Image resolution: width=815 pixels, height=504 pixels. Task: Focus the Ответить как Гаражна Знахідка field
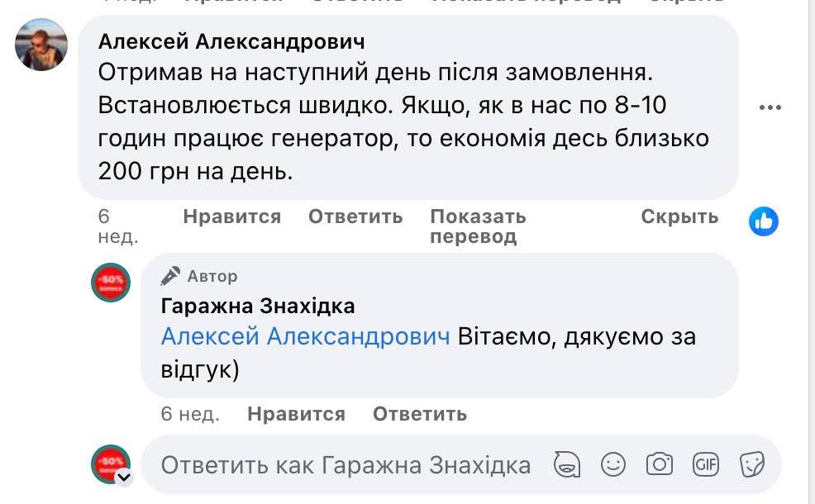346,464
